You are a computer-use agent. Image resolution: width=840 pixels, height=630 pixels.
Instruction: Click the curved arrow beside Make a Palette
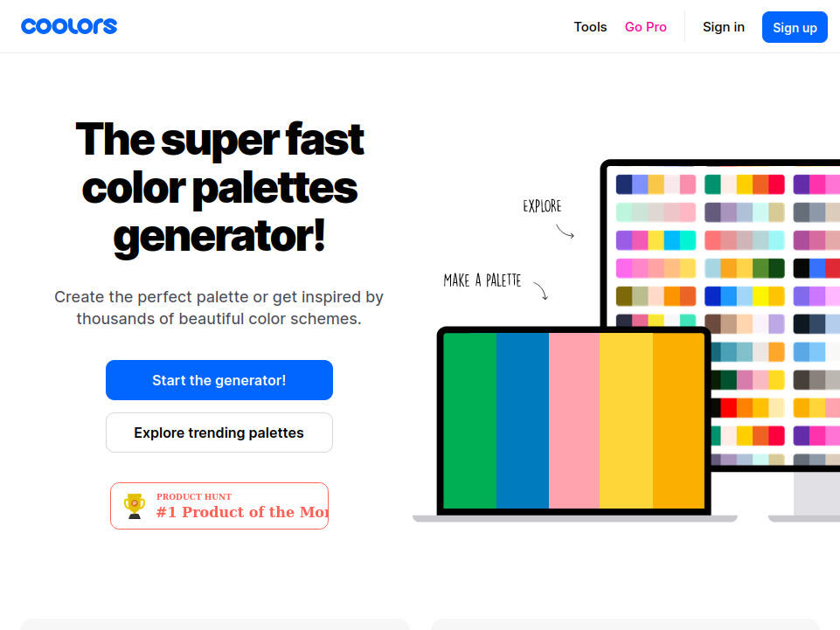[x=541, y=291]
